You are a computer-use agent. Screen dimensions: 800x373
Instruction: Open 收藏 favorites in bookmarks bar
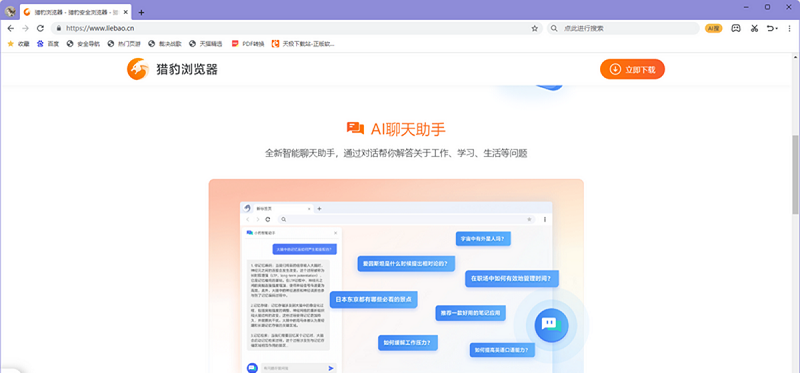tap(18, 44)
